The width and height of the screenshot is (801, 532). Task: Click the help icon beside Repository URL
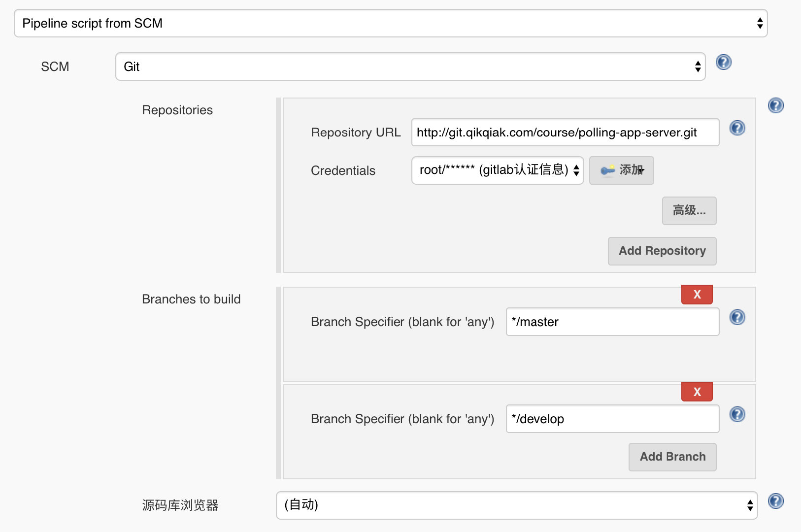click(x=736, y=129)
